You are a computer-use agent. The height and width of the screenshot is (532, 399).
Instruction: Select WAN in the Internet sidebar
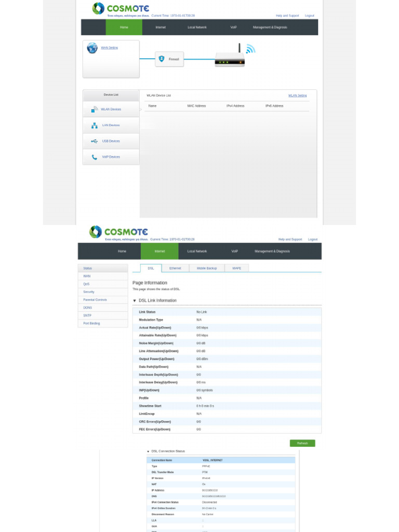click(103, 276)
